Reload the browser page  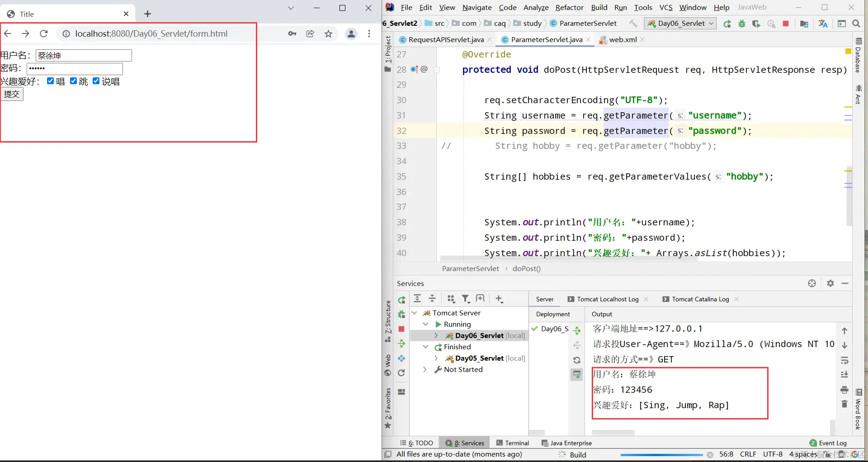click(x=44, y=33)
